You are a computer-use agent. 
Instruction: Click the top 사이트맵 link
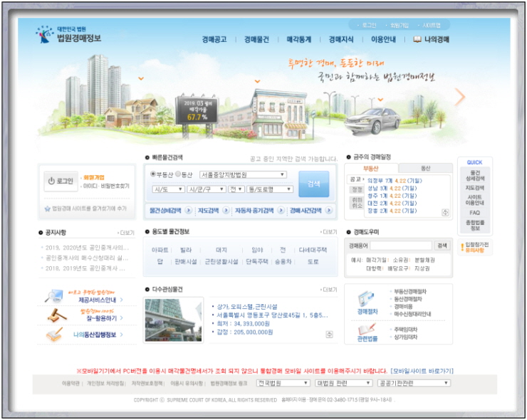click(431, 25)
